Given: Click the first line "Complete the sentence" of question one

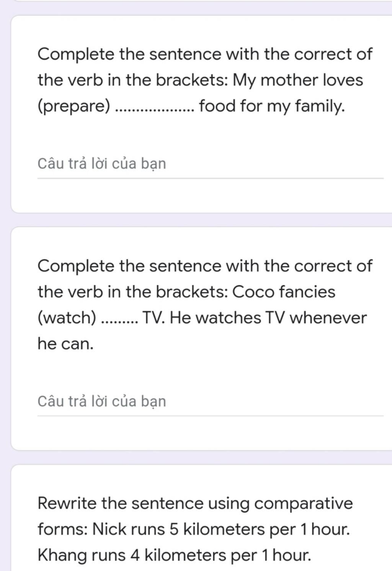Looking at the screenshot, I should [205, 54].
